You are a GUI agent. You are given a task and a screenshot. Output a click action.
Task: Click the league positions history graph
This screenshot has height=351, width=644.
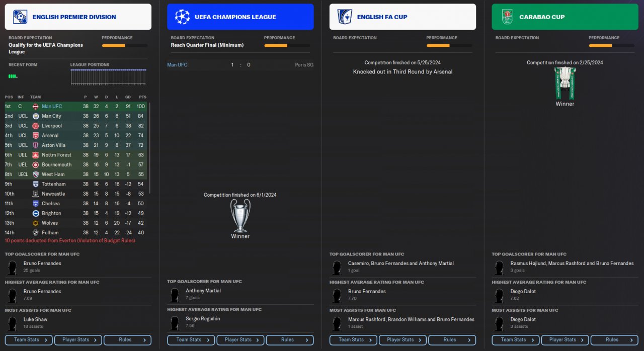[109, 77]
